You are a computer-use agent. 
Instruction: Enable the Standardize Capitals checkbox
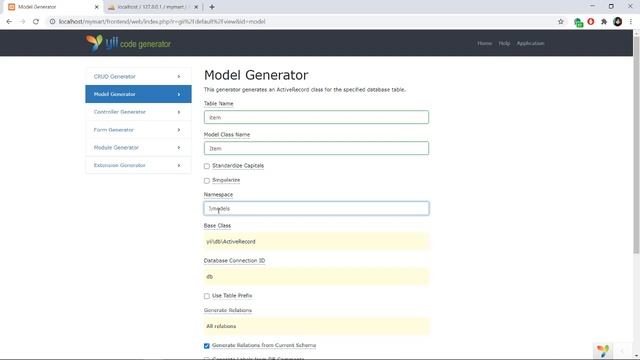coord(207,166)
